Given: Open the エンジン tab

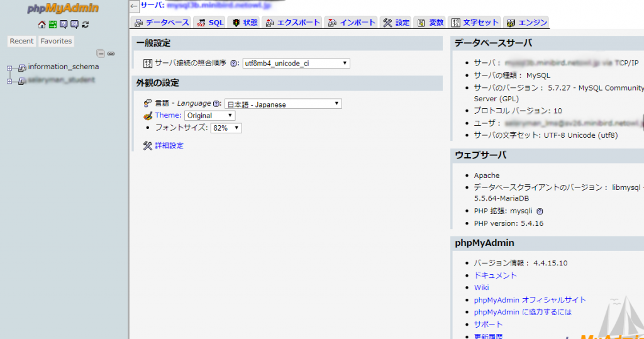Looking at the screenshot, I should (527, 23).
